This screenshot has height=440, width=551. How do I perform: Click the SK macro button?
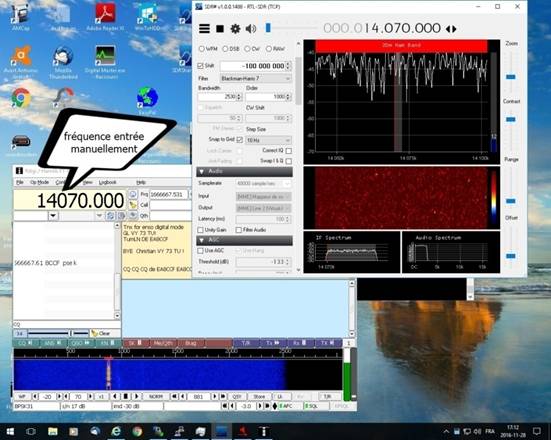coord(135,343)
